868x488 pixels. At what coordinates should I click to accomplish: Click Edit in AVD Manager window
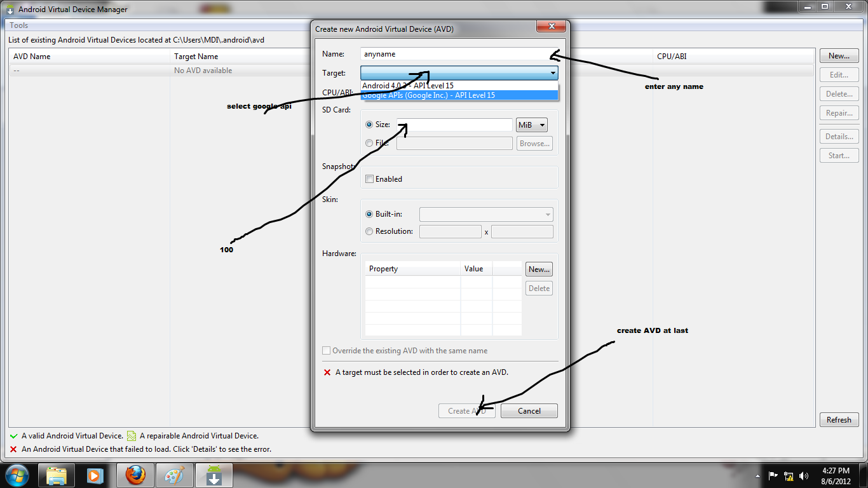point(839,75)
